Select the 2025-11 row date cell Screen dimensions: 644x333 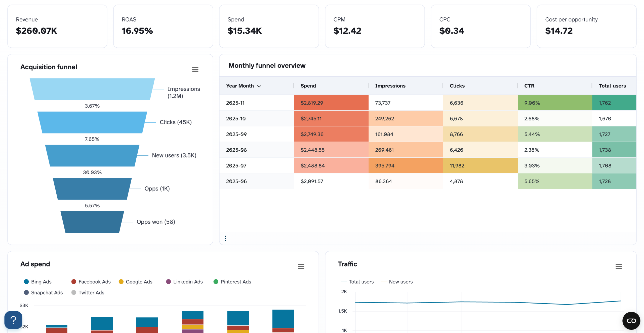[257, 103]
